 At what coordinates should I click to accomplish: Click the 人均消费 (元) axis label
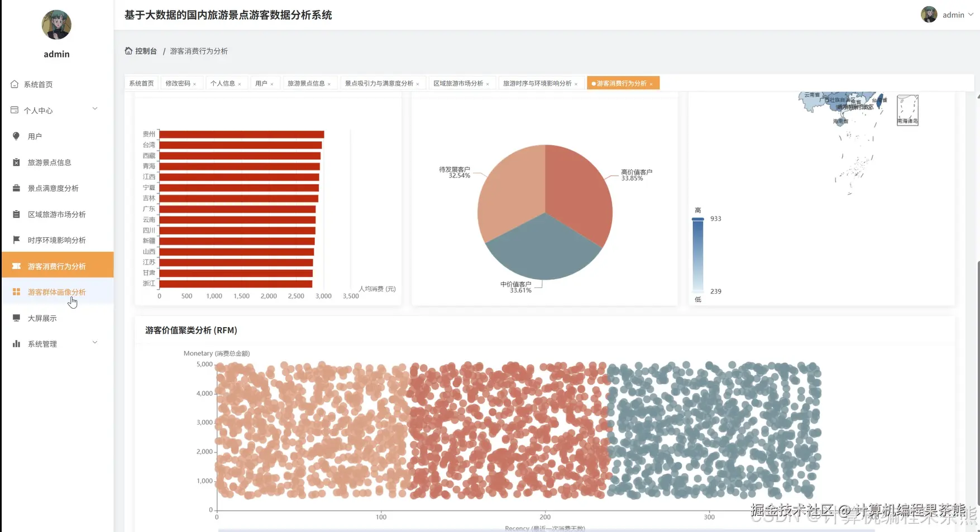click(377, 289)
